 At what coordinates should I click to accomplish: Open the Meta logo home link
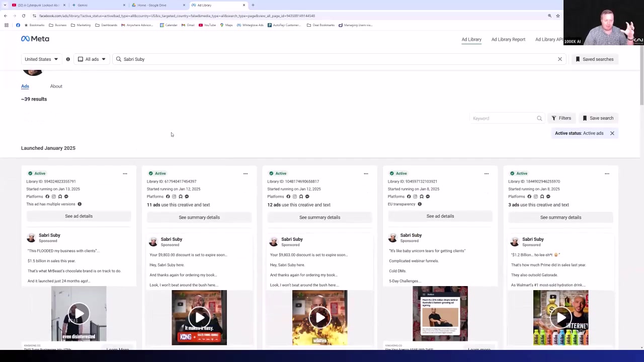35,39
